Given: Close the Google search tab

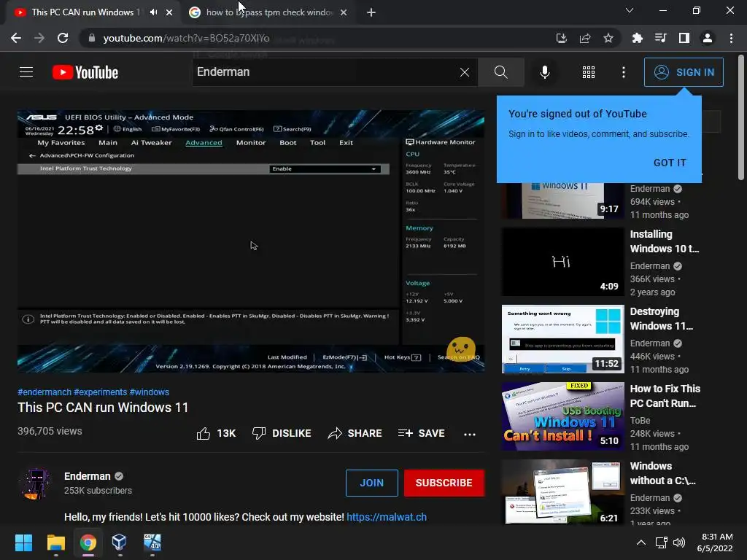Looking at the screenshot, I should click(x=344, y=12).
